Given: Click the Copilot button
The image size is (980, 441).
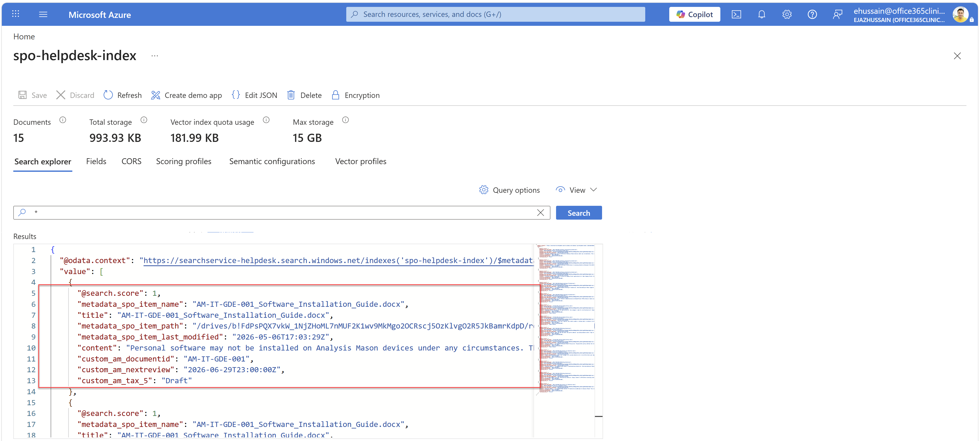Looking at the screenshot, I should [x=694, y=14].
